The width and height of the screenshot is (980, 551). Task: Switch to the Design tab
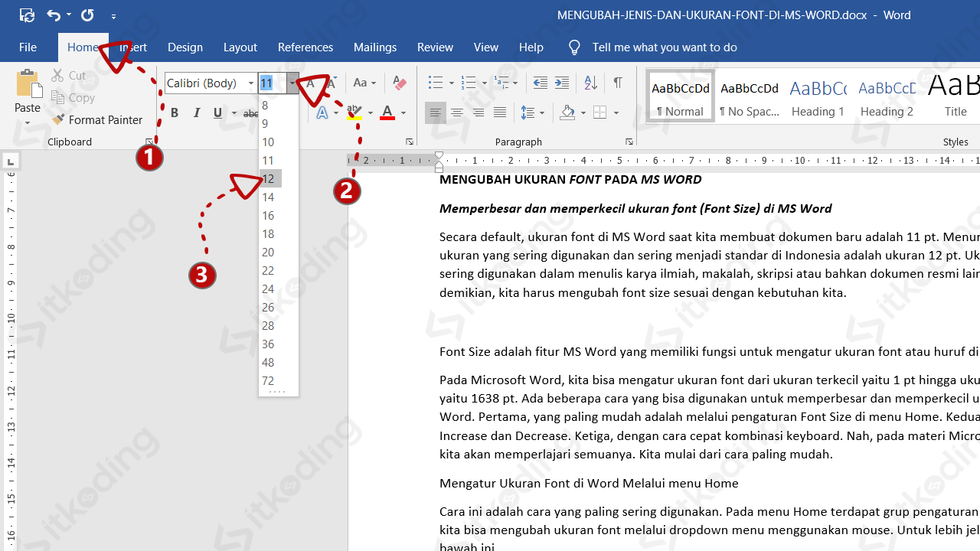coord(185,47)
